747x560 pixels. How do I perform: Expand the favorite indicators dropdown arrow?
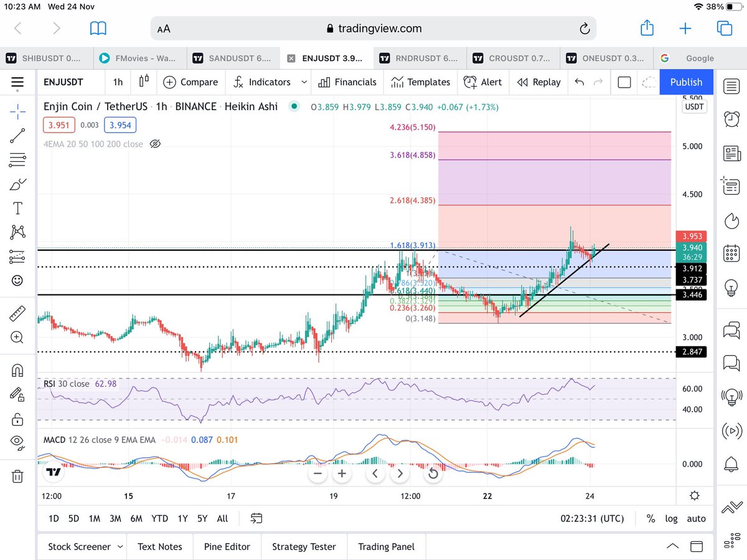[304, 82]
